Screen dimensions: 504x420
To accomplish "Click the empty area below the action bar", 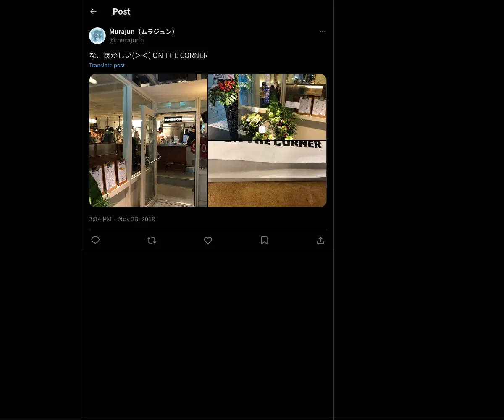I will point(208,334).
